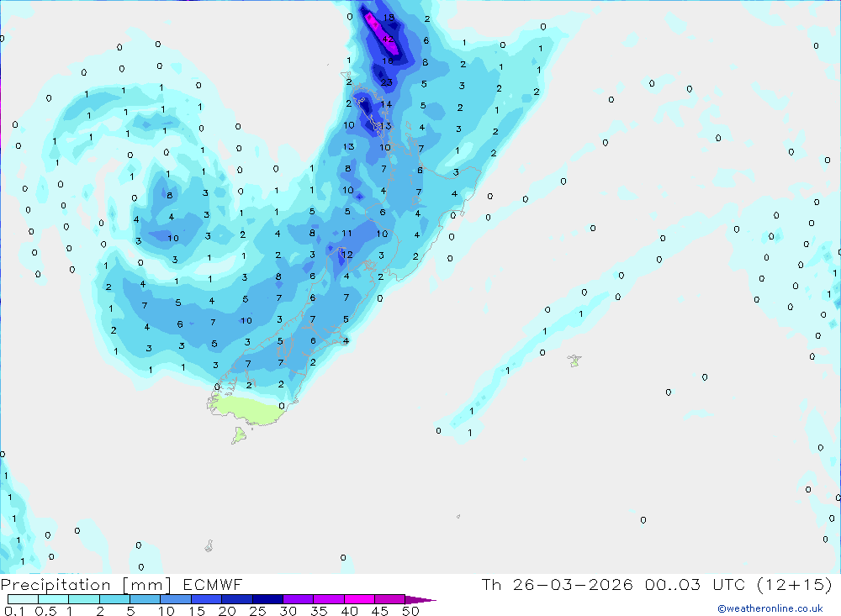Image resolution: width=841 pixels, height=616 pixels.
Task: Click the '23' precipitation value on map
Action: pos(387,82)
